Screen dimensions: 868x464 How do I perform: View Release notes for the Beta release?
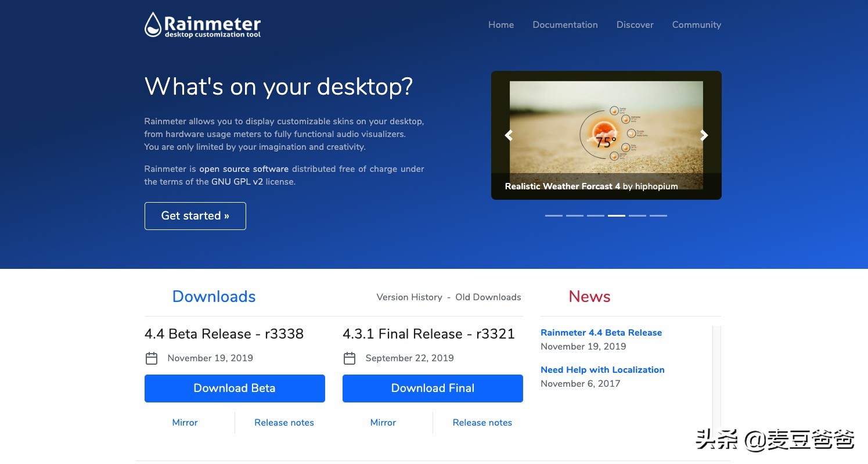click(284, 423)
